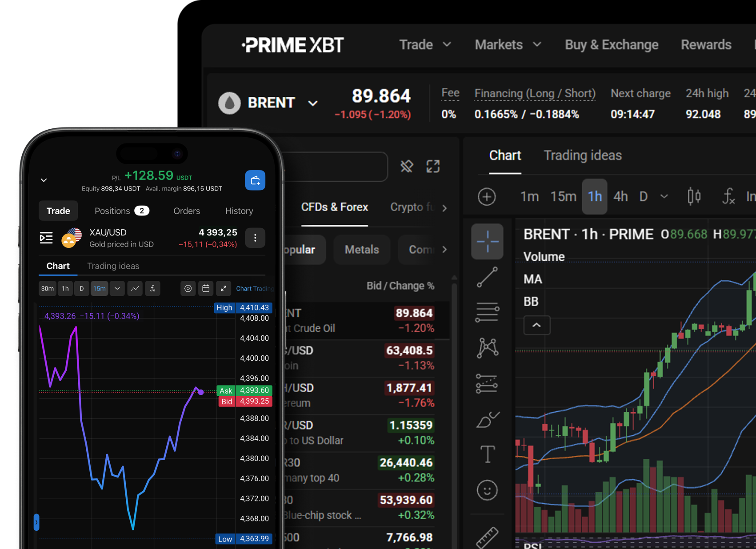
Task: Tap the XAU/USD gold flag icon
Action: pyautogui.click(x=72, y=238)
